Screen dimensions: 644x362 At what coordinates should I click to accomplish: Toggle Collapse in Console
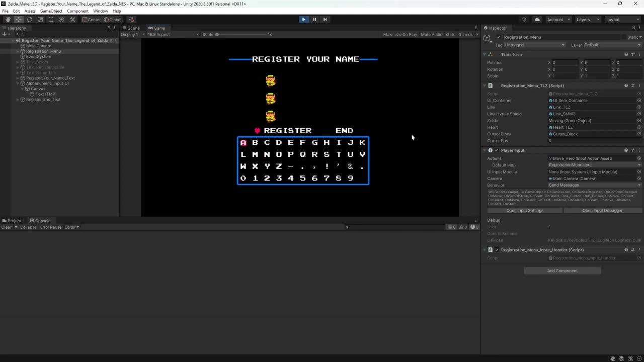(28, 227)
